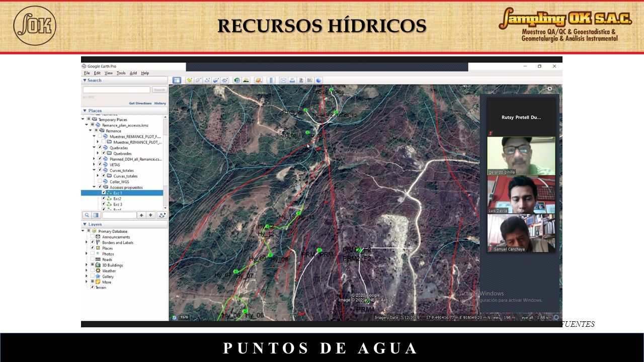The image size is (644, 362).
Task: Click the move down arrow button
Action: pyautogui.click(x=150, y=215)
